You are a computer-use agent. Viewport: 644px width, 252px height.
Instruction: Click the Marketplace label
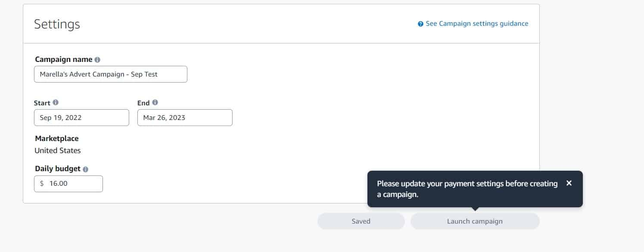(57, 138)
